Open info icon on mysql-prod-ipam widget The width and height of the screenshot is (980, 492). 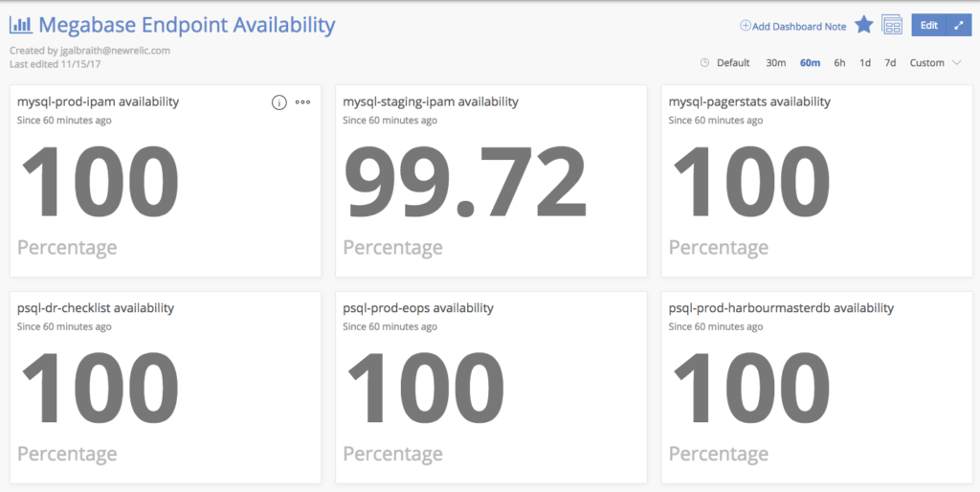[x=278, y=102]
